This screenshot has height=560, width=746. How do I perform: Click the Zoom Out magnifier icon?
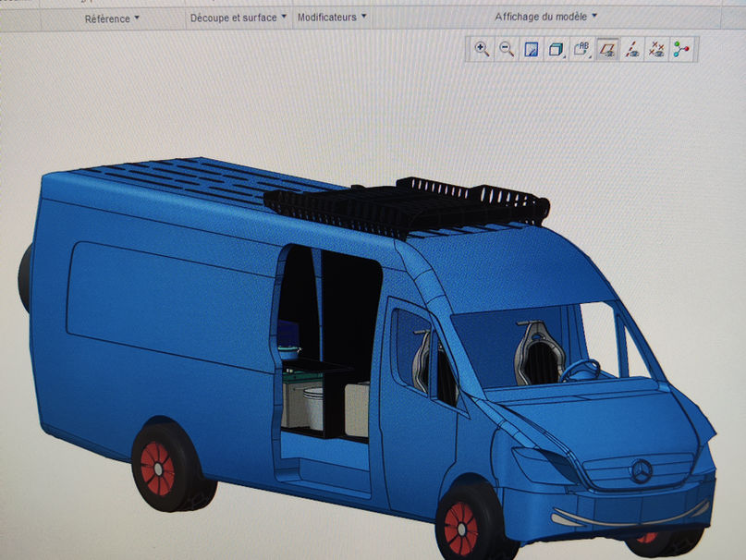507,49
